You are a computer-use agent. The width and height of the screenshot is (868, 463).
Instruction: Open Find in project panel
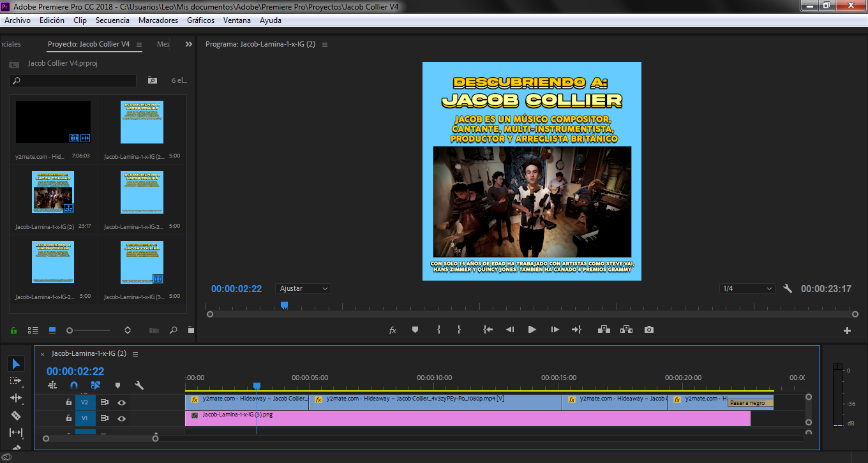[x=174, y=330]
